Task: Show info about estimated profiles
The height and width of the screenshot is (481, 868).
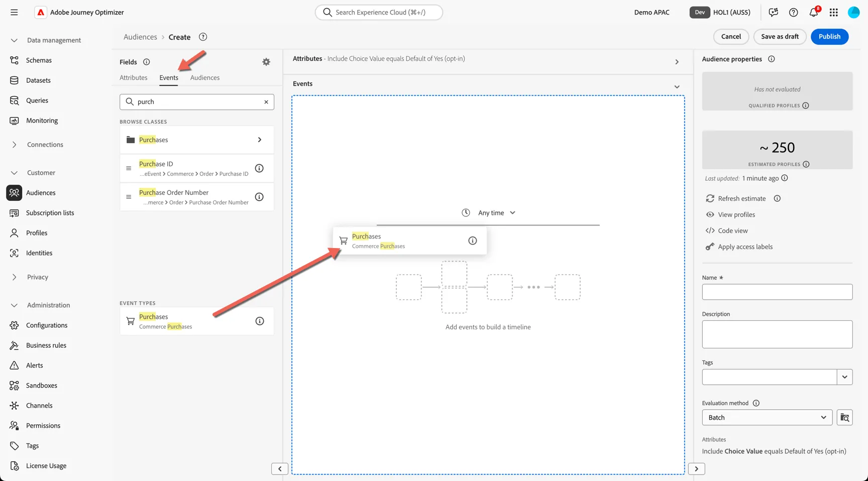Action: point(806,164)
